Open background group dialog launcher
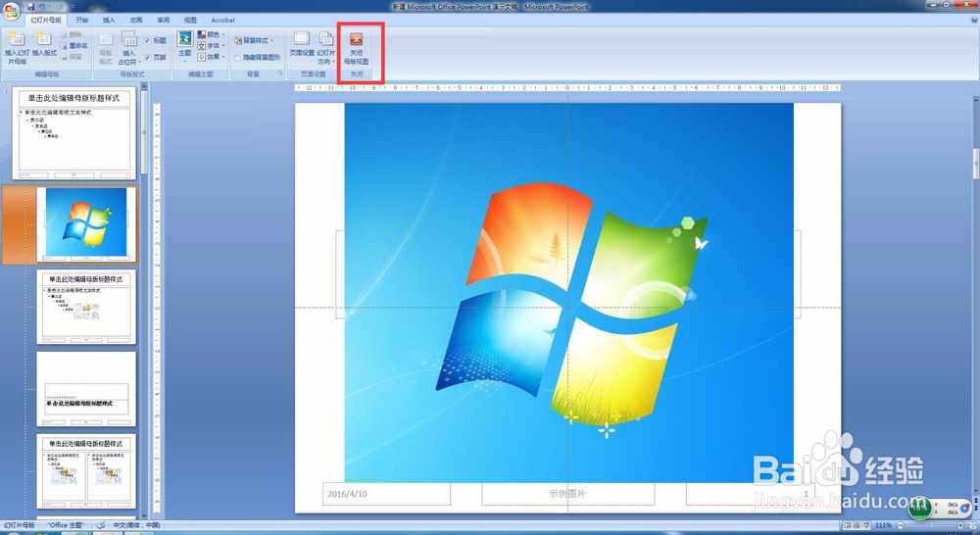980x535 pixels. (280, 73)
